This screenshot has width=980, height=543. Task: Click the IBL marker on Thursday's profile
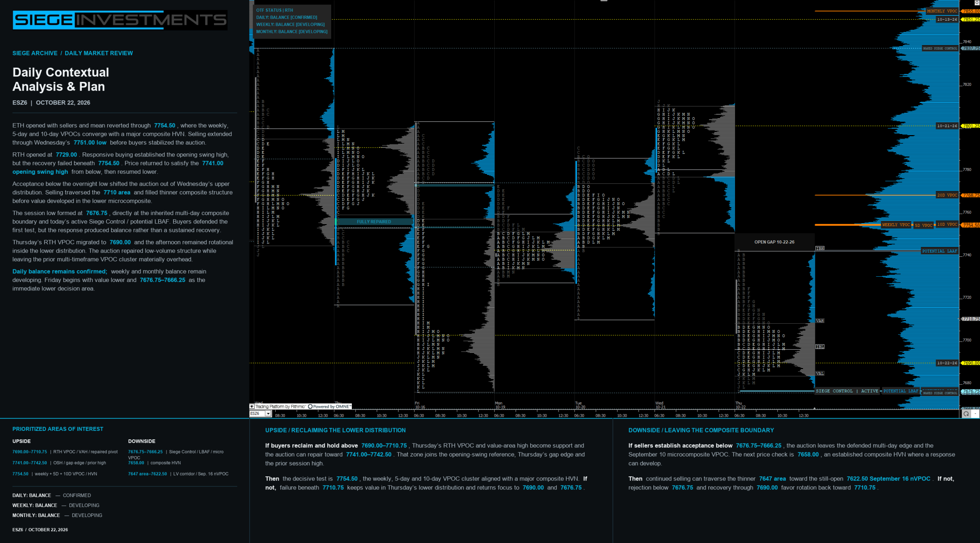[820, 347]
